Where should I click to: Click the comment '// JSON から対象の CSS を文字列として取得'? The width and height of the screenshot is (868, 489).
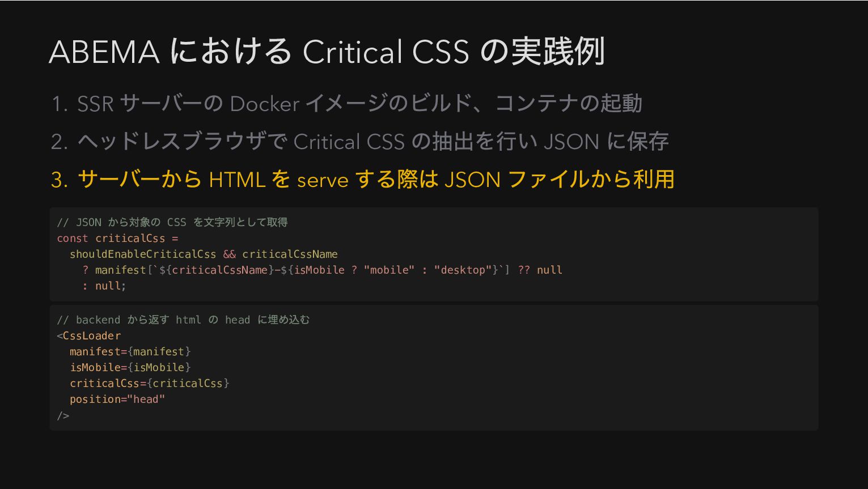172,222
